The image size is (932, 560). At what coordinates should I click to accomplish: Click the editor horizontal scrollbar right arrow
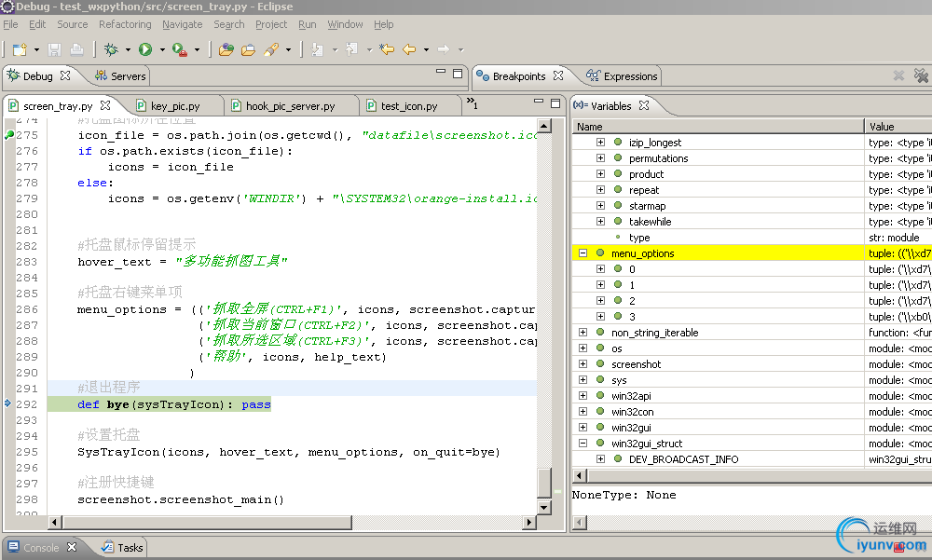529,522
